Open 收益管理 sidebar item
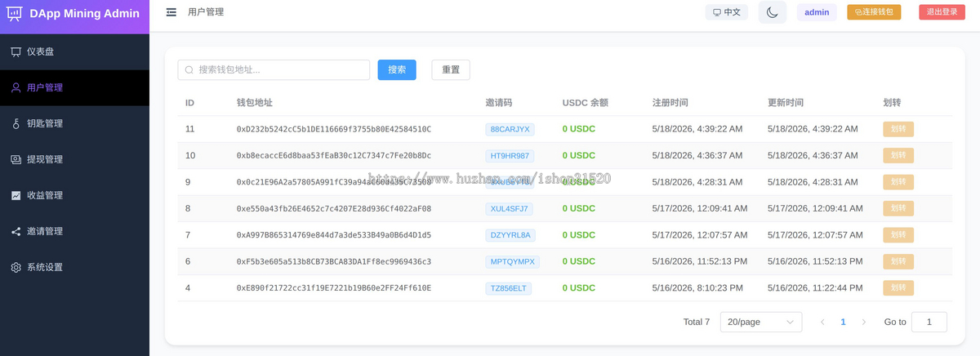The image size is (980, 356). point(74,195)
